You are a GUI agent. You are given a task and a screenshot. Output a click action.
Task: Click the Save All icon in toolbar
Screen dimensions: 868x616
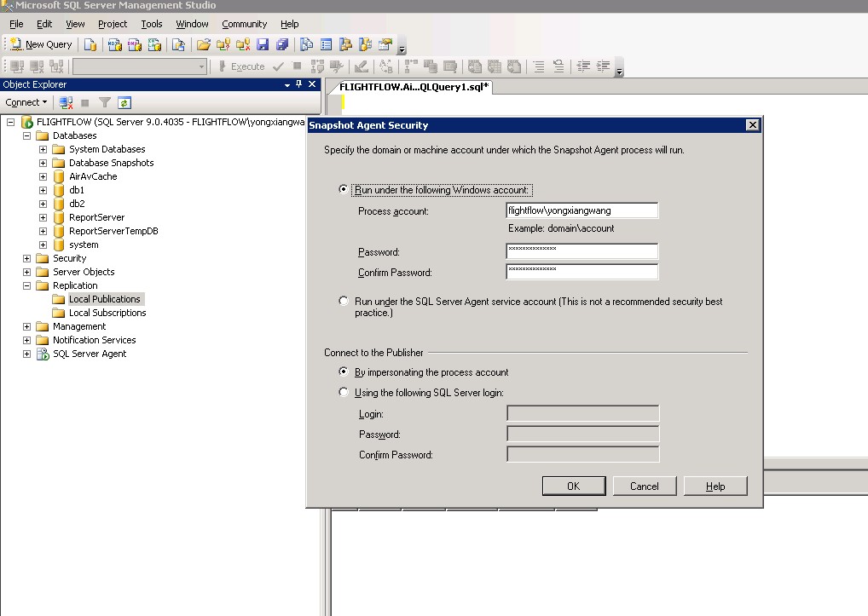pos(281,44)
